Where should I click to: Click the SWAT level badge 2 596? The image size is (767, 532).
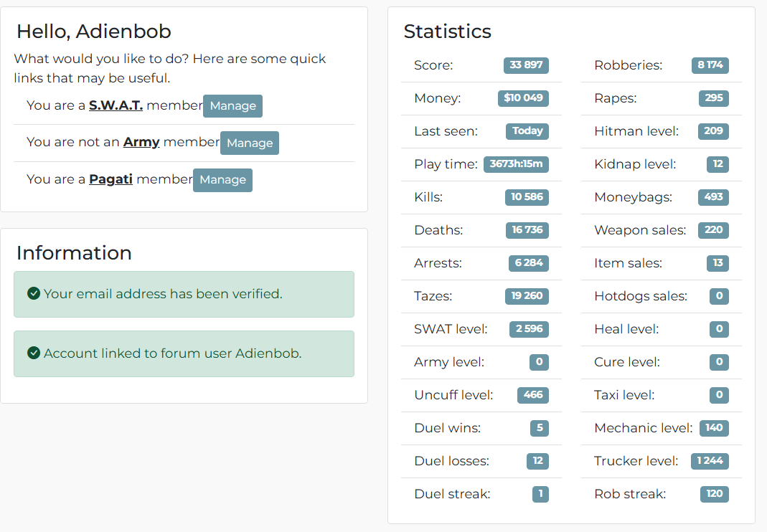point(529,328)
